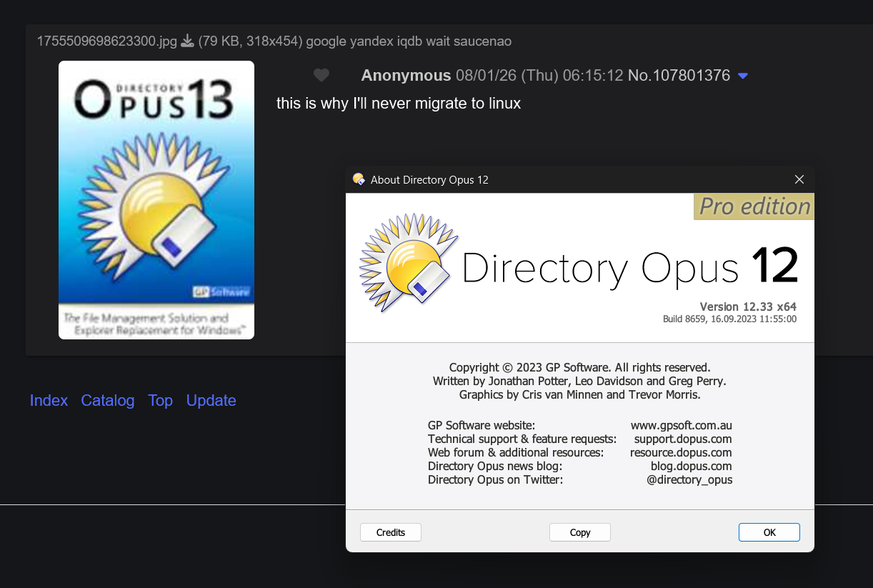Confirm the About dialog with OK
The width and height of the screenshot is (873, 588).
click(769, 532)
